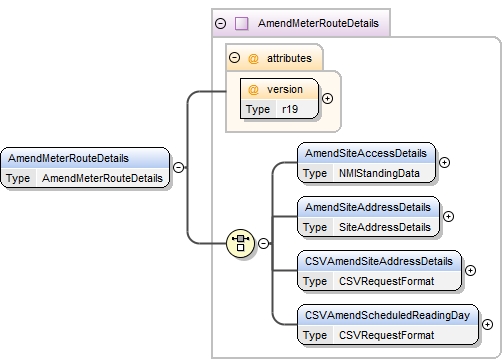This screenshot has width=503, height=360.
Task: Select the AmendSiteAddressDetails element
Action: click(x=368, y=217)
